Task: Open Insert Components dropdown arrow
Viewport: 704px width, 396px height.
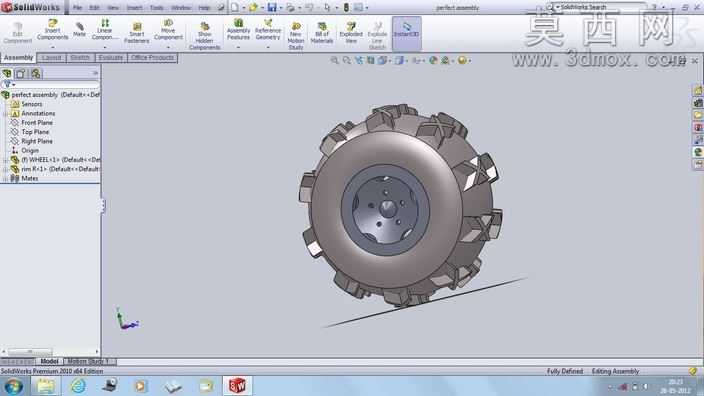Action: (x=53, y=47)
